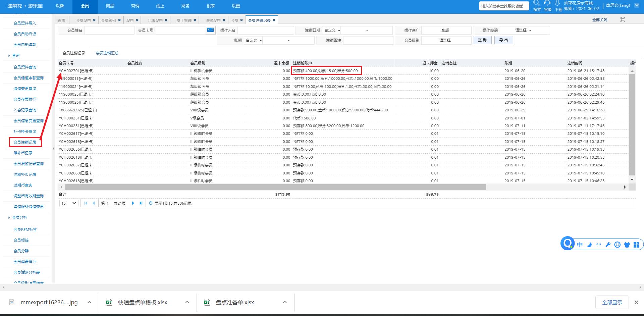Open 客服 headset support icon
The height and width of the screenshot is (316, 644).
click(547, 3)
